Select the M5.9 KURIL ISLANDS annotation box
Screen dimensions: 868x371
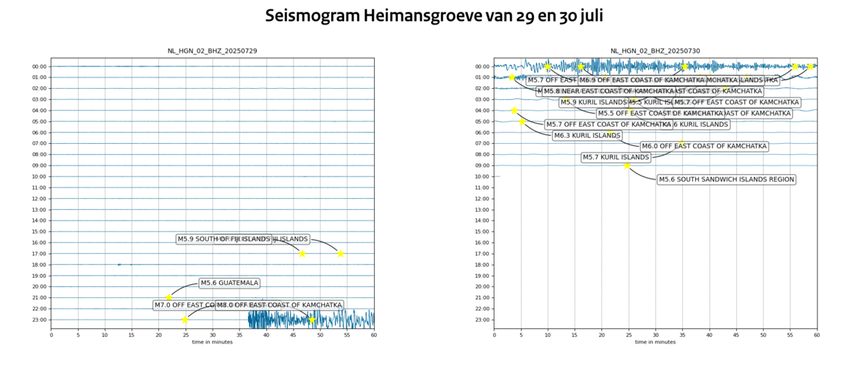point(593,102)
